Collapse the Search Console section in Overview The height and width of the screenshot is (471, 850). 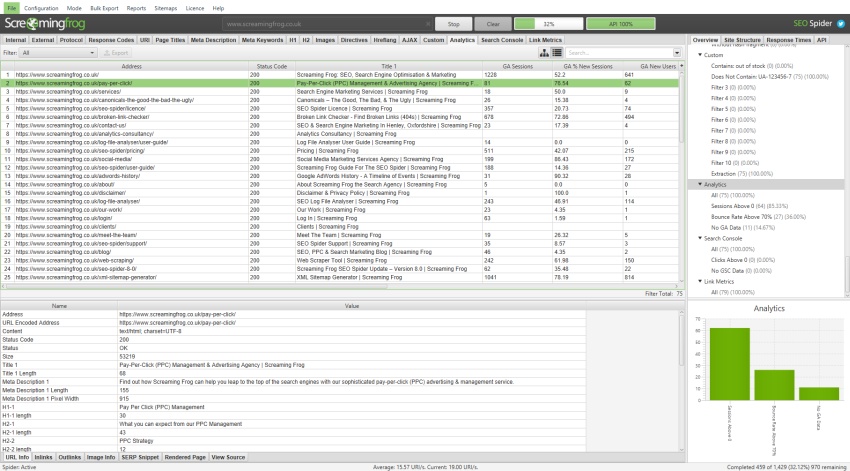coord(700,238)
